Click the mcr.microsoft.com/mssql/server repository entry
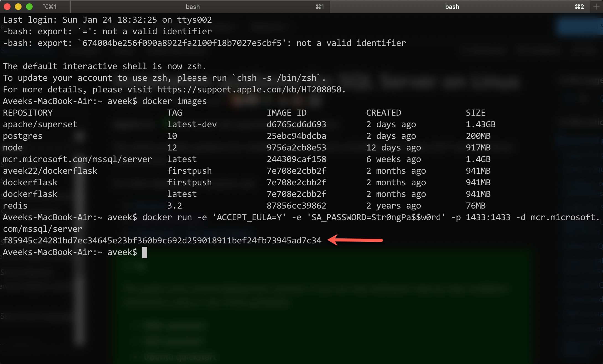603x364 pixels. (x=77, y=159)
